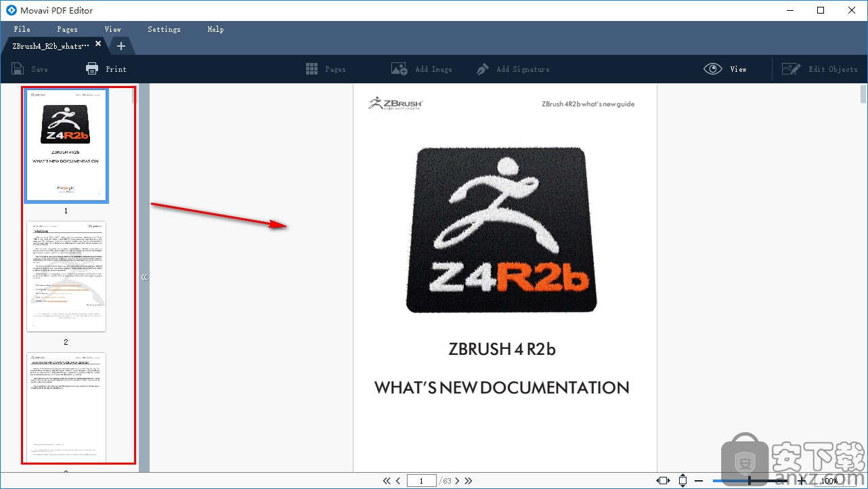This screenshot has width=868, height=489.
Task: Open the Settings menu
Action: point(164,29)
